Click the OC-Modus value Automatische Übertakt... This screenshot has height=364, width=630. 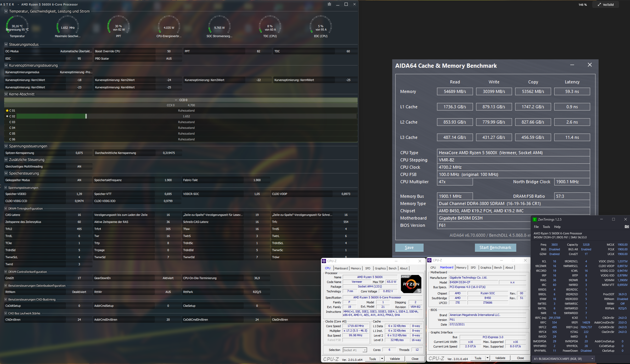pyautogui.click(x=76, y=51)
